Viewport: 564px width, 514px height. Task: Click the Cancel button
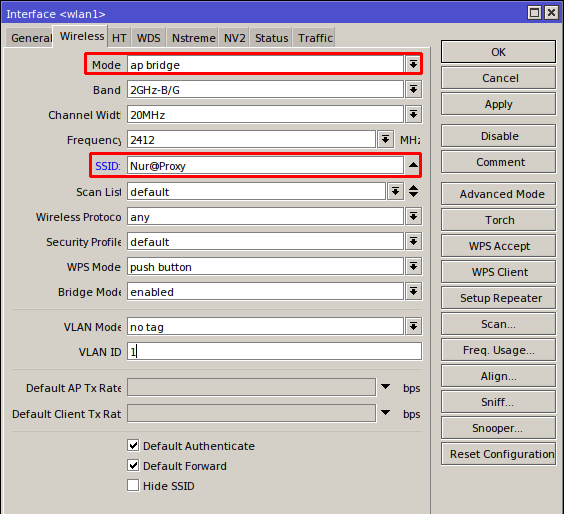click(x=498, y=78)
